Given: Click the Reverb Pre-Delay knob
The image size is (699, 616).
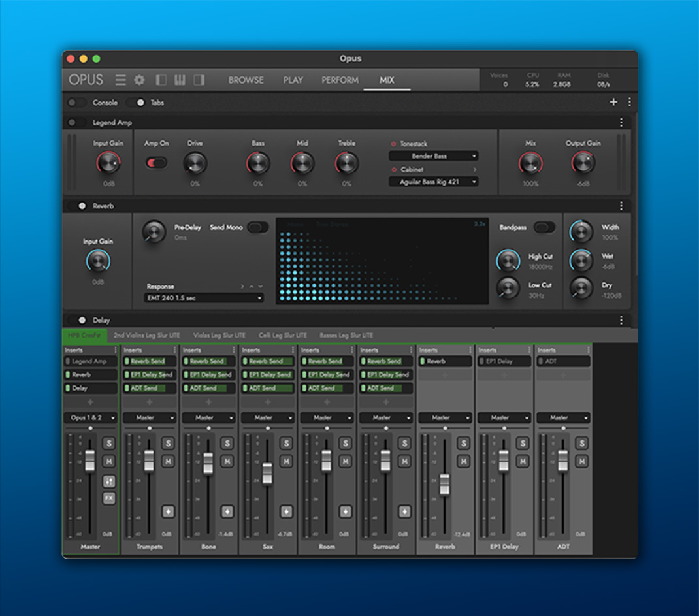Looking at the screenshot, I should [x=154, y=231].
